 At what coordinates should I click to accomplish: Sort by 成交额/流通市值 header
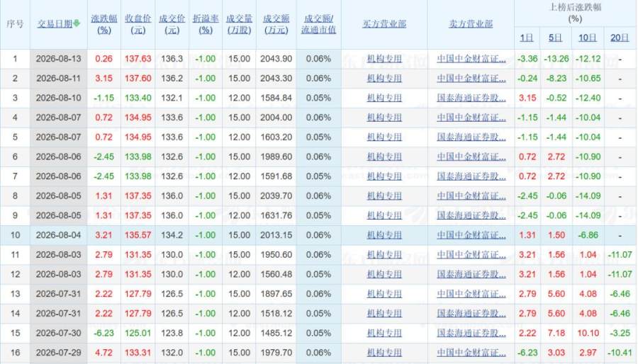point(318,24)
